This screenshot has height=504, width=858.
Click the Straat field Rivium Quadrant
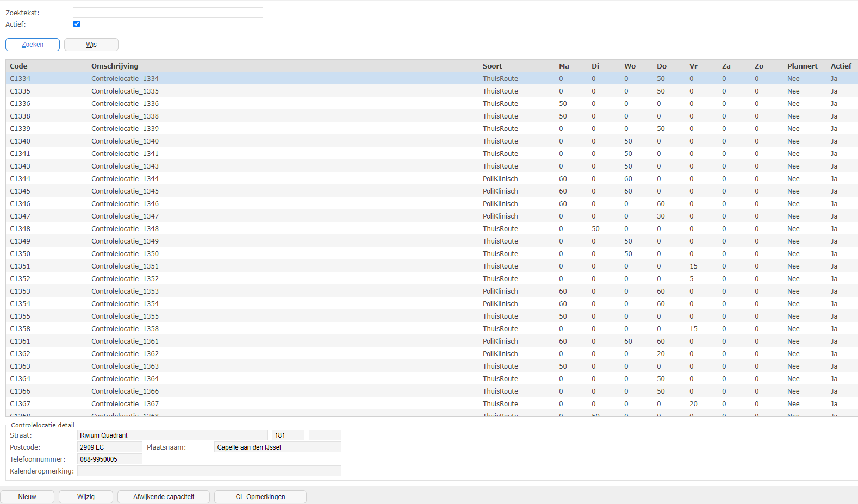[x=172, y=435]
